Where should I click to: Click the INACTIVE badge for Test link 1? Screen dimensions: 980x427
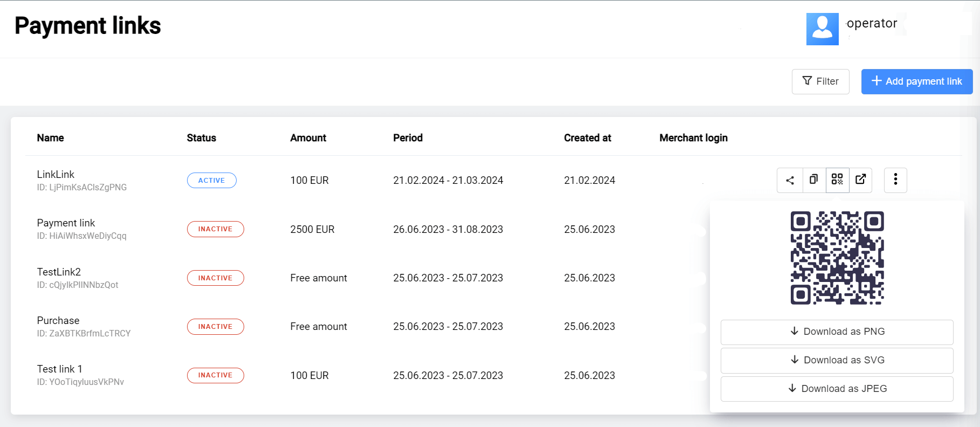pos(215,375)
